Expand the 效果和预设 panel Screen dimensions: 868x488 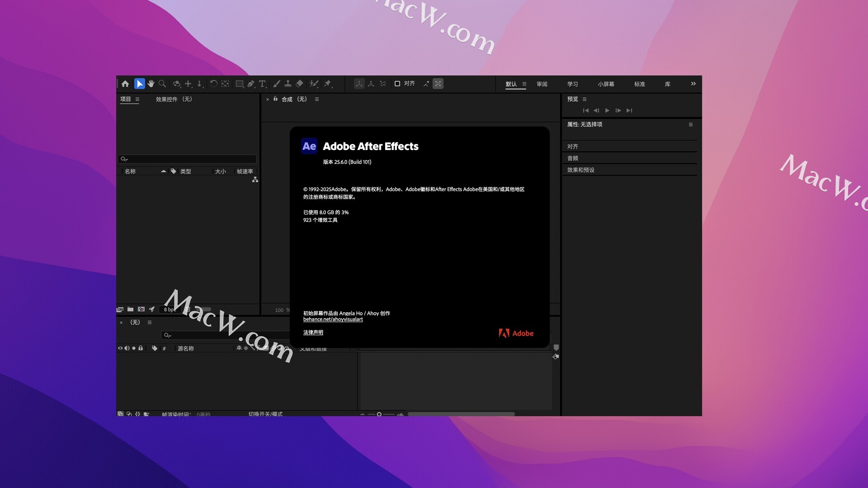tap(581, 170)
